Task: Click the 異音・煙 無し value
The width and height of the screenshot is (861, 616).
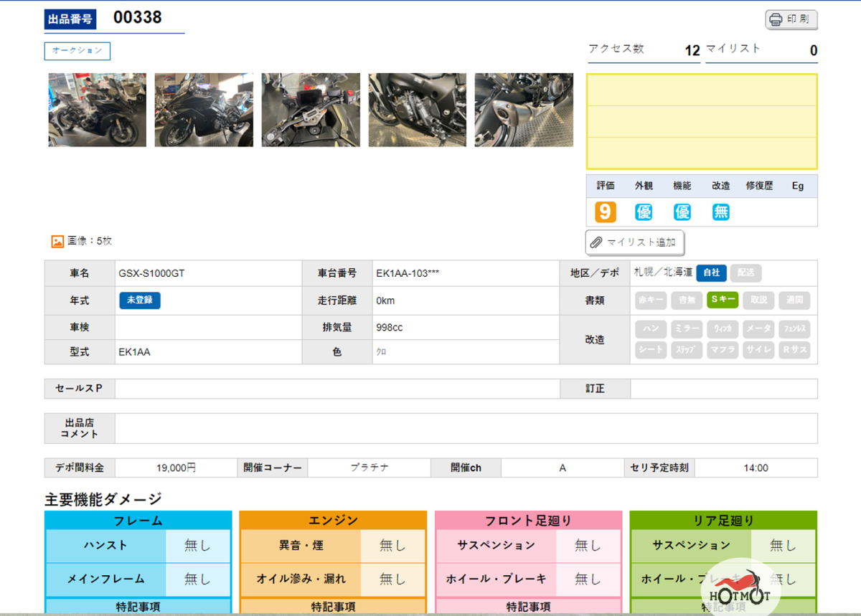Action: pos(392,546)
